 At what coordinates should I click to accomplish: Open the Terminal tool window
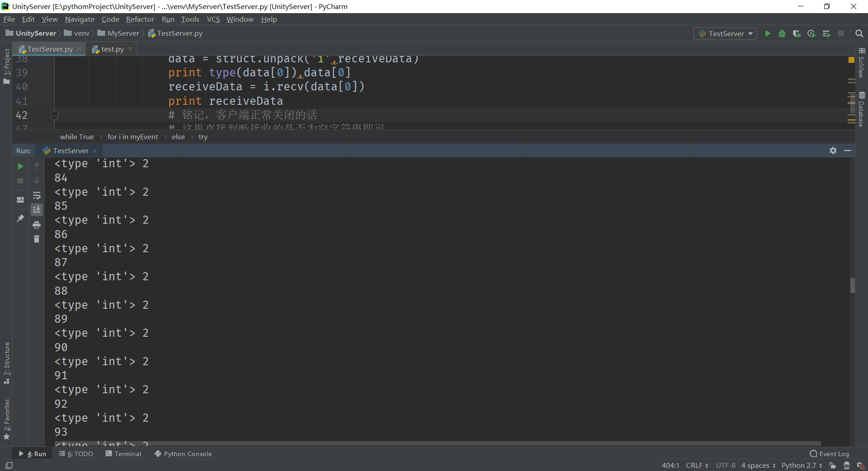[123, 454]
